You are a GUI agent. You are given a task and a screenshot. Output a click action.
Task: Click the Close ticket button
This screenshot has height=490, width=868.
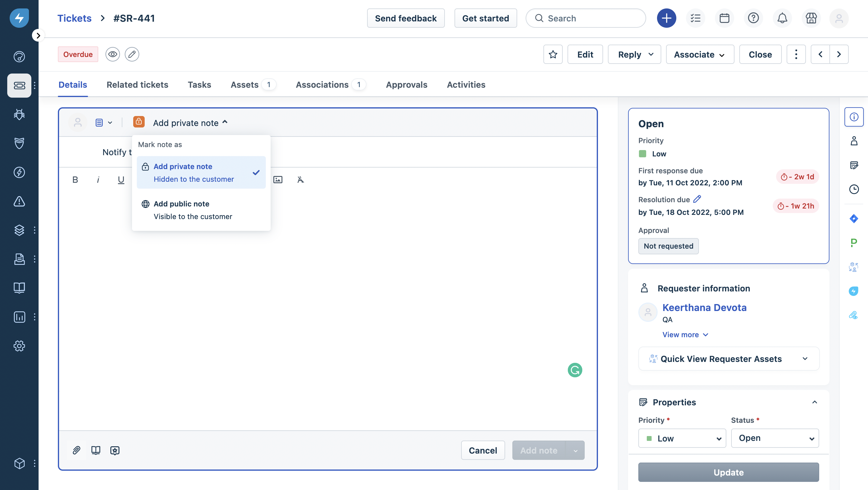click(760, 54)
